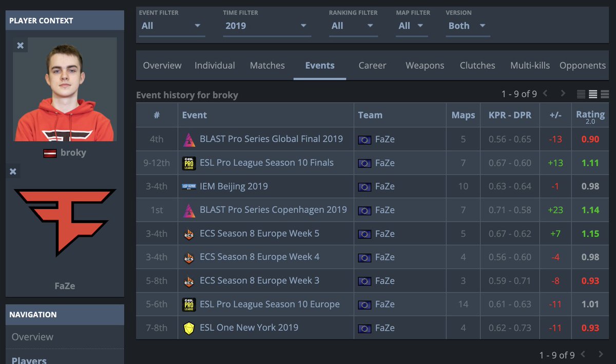Open the Version Both dropdown
616x364 pixels.
467,26
